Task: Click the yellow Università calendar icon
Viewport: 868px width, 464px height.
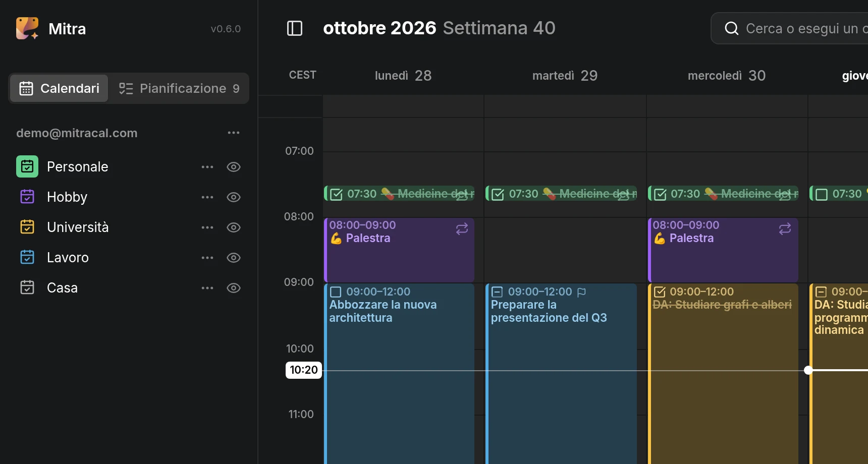Action: tap(27, 227)
